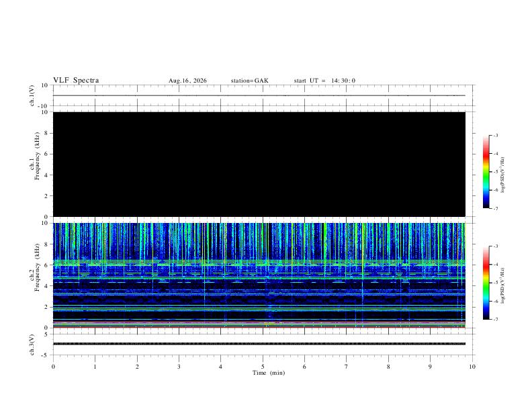This screenshot has height=411, width=532.
Task: Click the 8 kHz tick of ch.2 axis
Action: [47, 244]
